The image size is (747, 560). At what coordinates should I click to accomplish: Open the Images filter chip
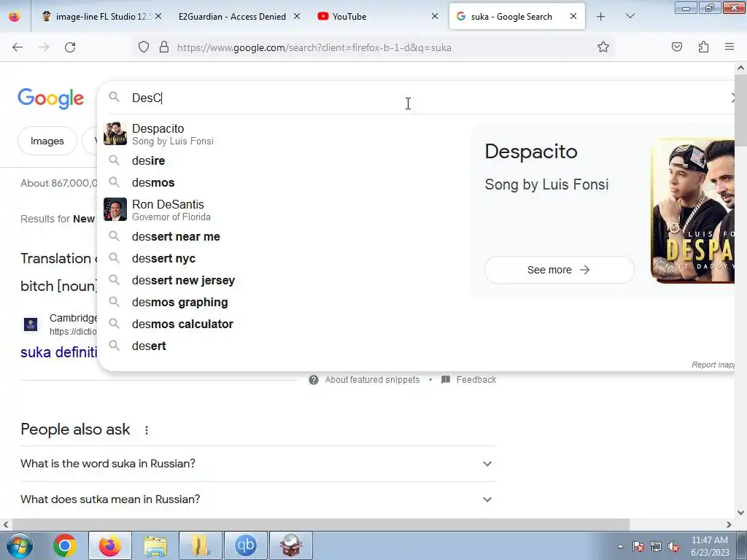[x=47, y=141]
